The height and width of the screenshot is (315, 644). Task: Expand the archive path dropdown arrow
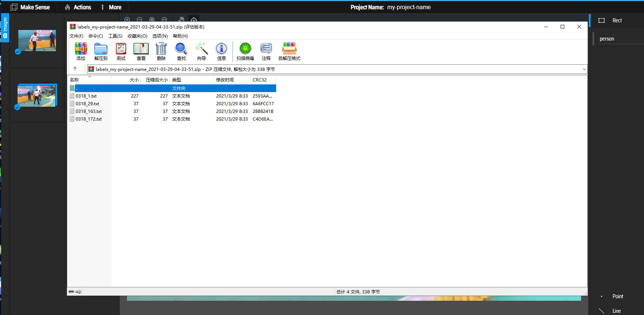[x=584, y=69]
